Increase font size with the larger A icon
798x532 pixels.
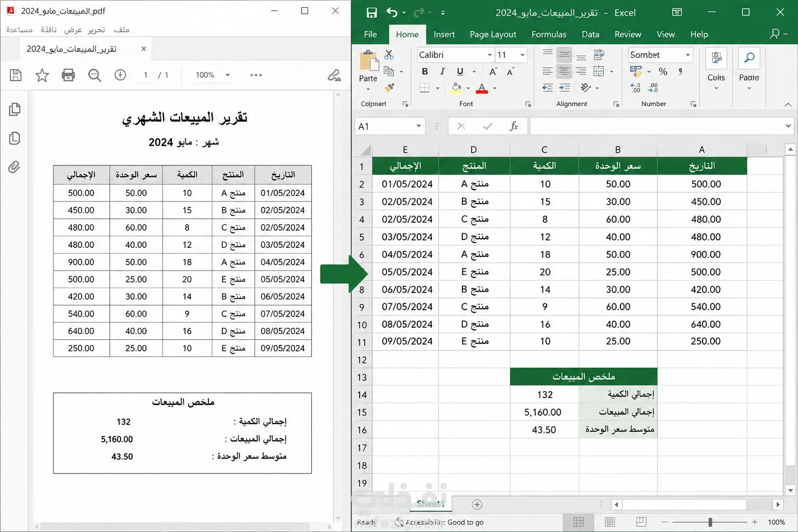[493, 72]
